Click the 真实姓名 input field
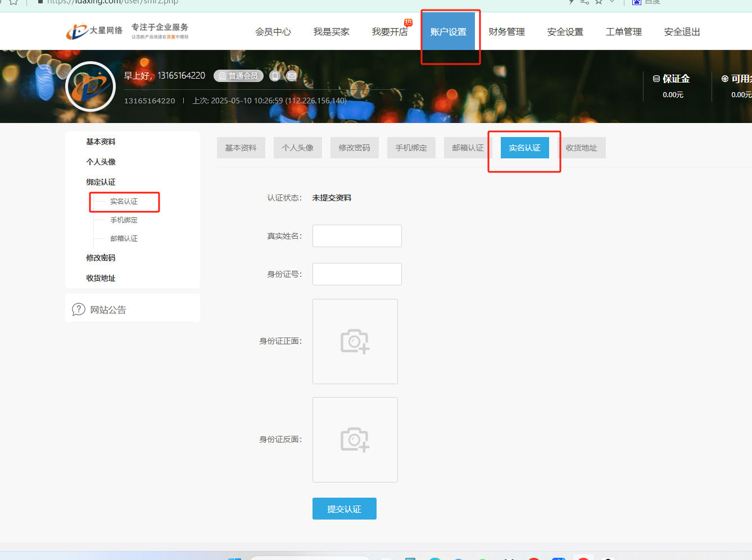Viewport: 752px width, 560px height. 357,236
